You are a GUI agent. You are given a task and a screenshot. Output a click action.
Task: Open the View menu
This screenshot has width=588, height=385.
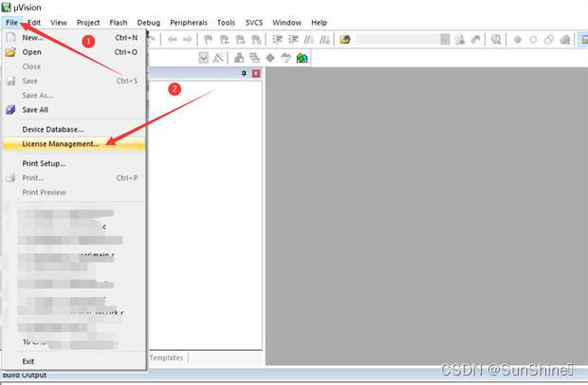coord(59,23)
